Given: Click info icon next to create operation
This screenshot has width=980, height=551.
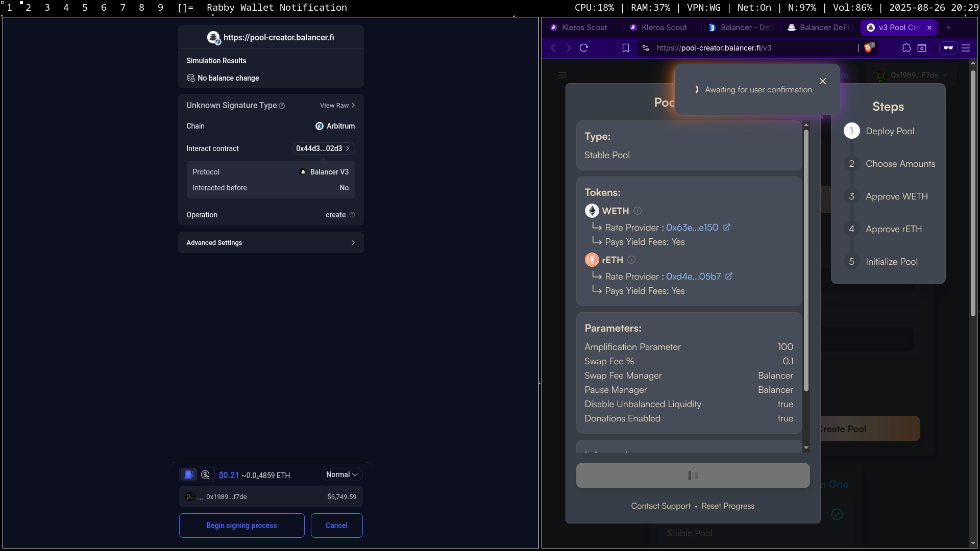Looking at the screenshot, I should [x=352, y=215].
